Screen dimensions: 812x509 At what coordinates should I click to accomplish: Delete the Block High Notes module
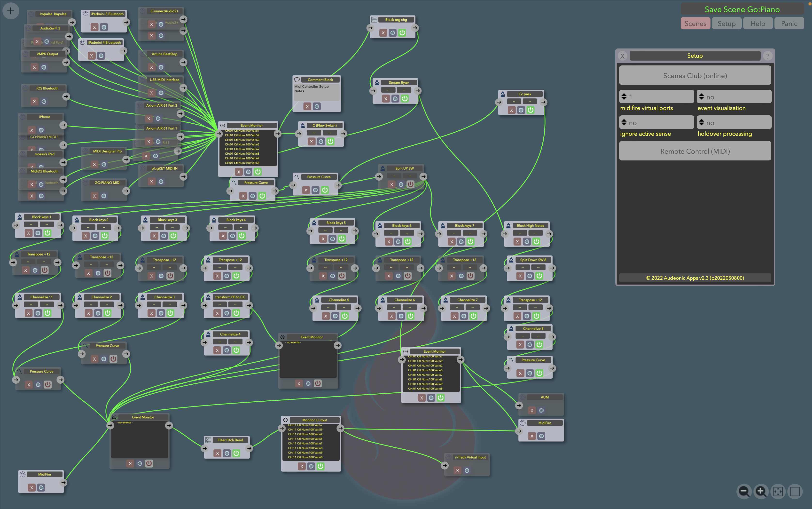point(517,242)
